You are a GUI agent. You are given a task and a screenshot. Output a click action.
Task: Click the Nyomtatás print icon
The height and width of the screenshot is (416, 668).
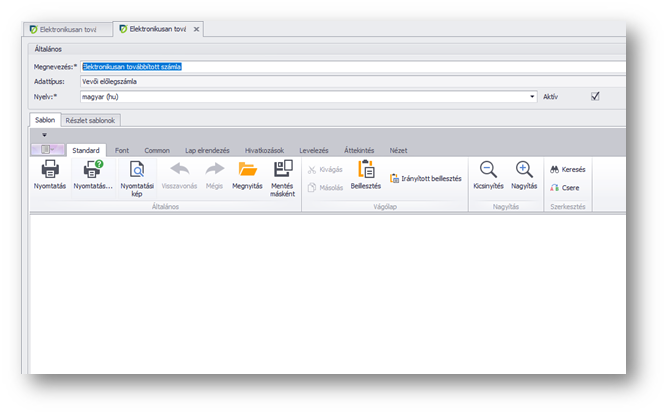50,171
